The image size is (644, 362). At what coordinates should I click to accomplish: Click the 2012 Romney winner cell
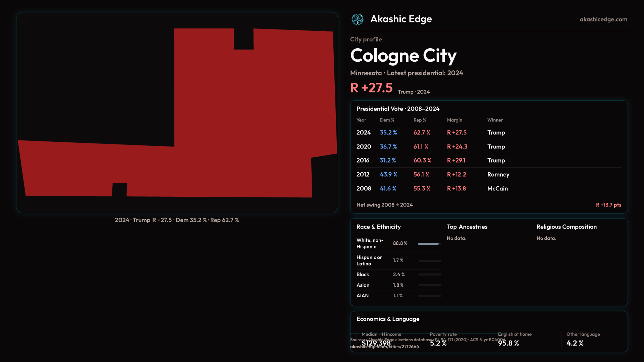498,175
